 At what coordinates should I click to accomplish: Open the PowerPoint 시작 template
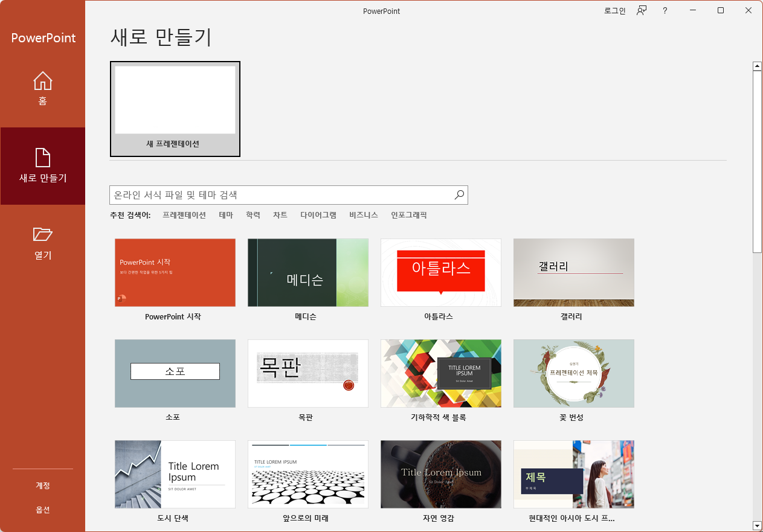point(175,272)
